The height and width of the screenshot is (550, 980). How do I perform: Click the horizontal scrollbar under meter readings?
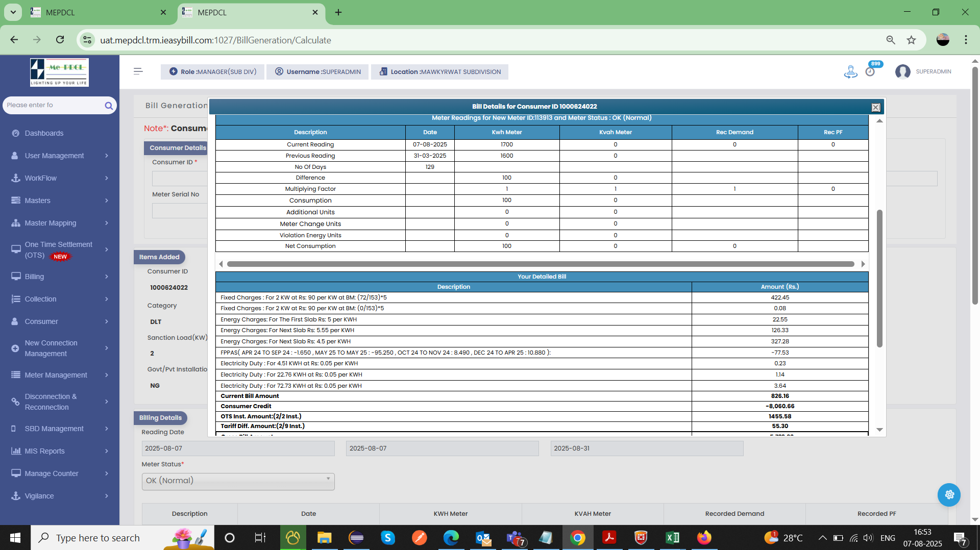pyautogui.click(x=540, y=264)
